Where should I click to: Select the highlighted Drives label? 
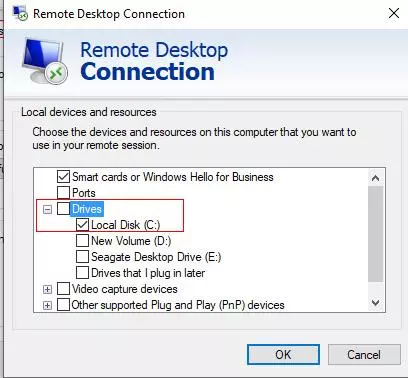[87, 209]
